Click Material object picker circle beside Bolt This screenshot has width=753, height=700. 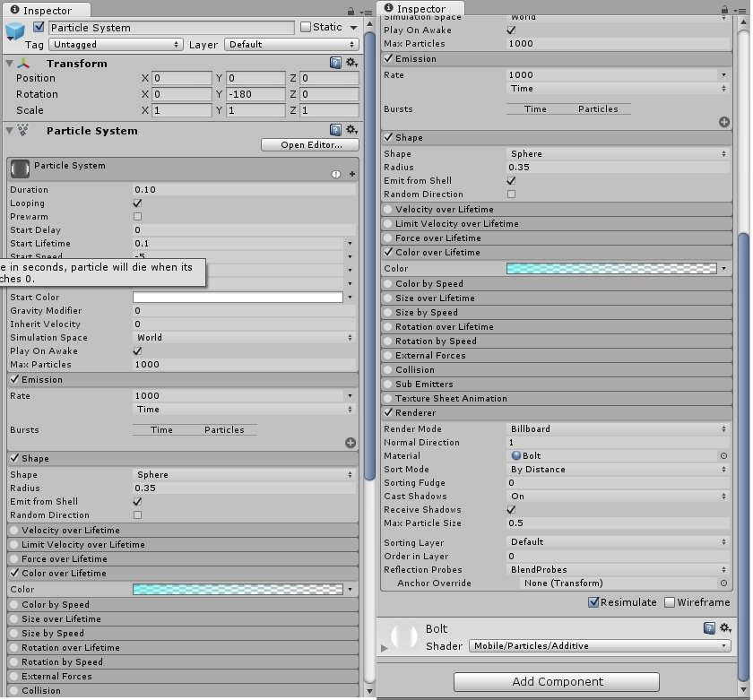(x=723, y=455)
